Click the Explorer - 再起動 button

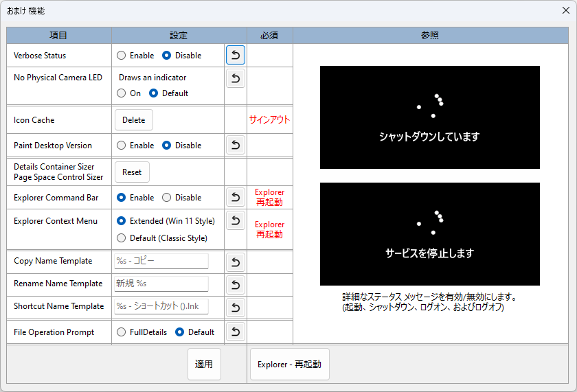click(x=290, y=364)
